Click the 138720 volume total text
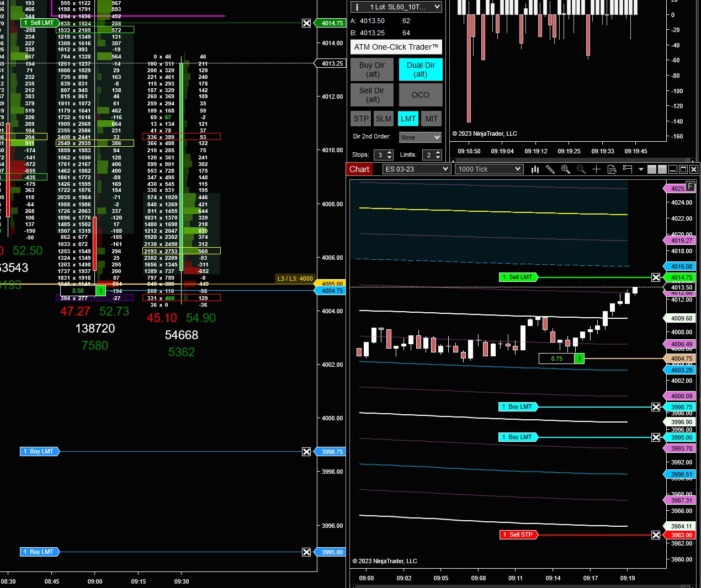The width and height of the screenshot is (701, 588). [95, 329]
